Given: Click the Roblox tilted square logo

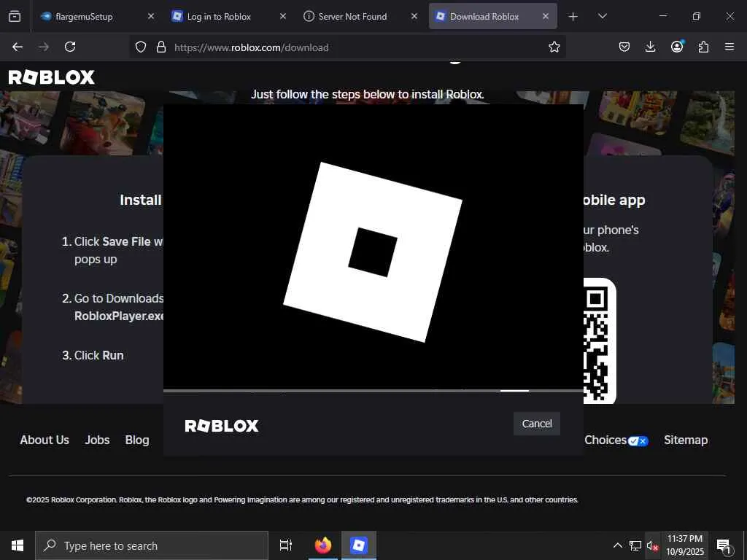Looking at the screenshot, I should (373, 252).
